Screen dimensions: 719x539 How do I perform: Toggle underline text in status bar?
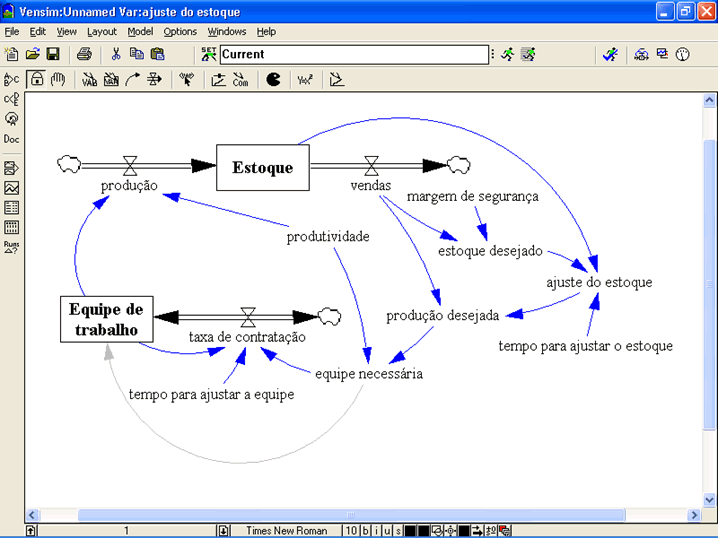coord(386,530)
